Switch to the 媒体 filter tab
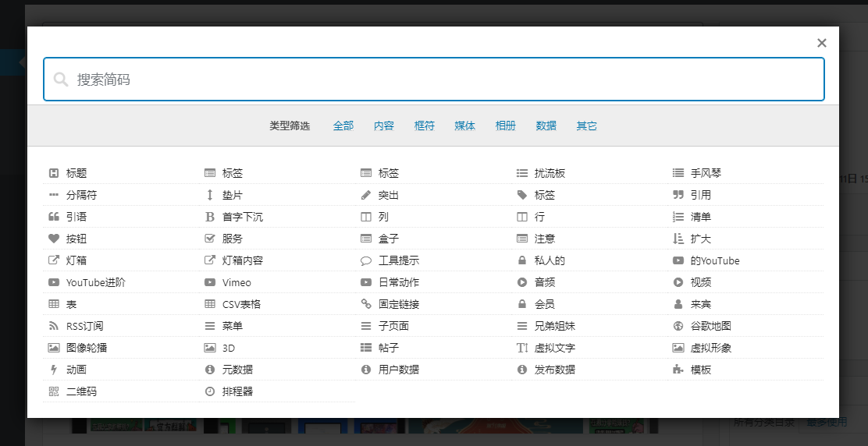Image resolution: width=868 pixels, height=446 pixels. pos(464,126)
